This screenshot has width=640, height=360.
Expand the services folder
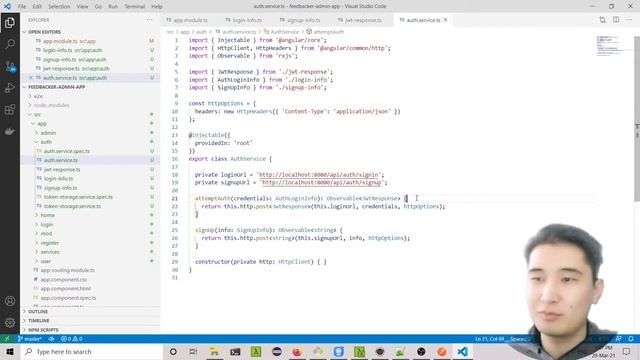(50, 252)
